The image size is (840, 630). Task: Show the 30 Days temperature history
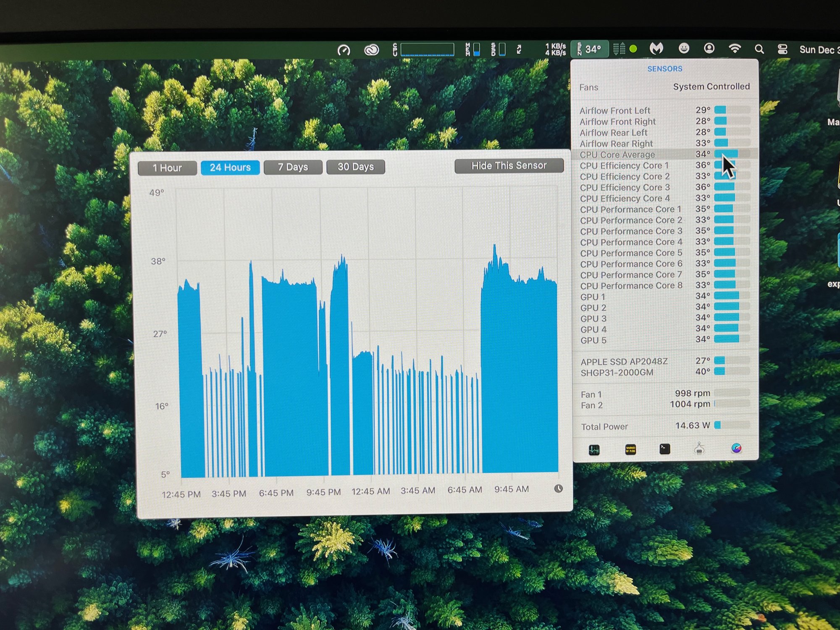[x=355, y=167]
